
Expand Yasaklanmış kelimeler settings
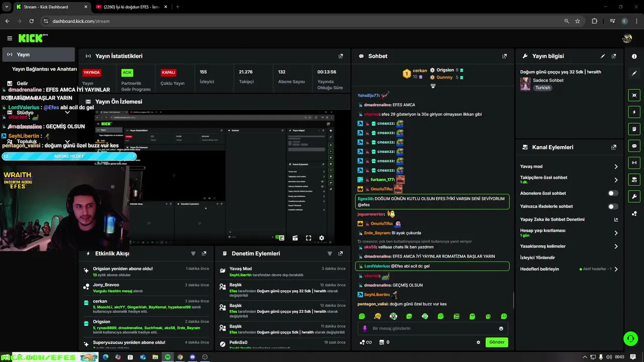click(x=616, y=246)
